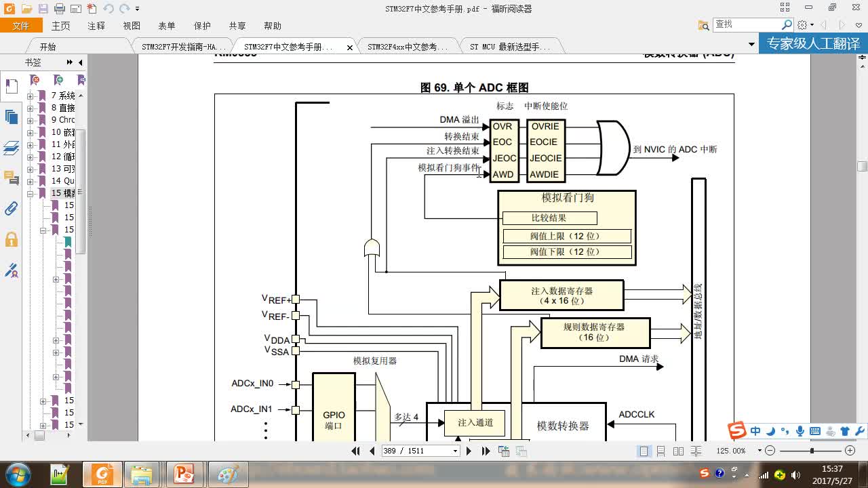The height and width of the screenshot is (488, 868).
Task: Switch to the 主页 ribbon tab
Action: click(60, 26)
